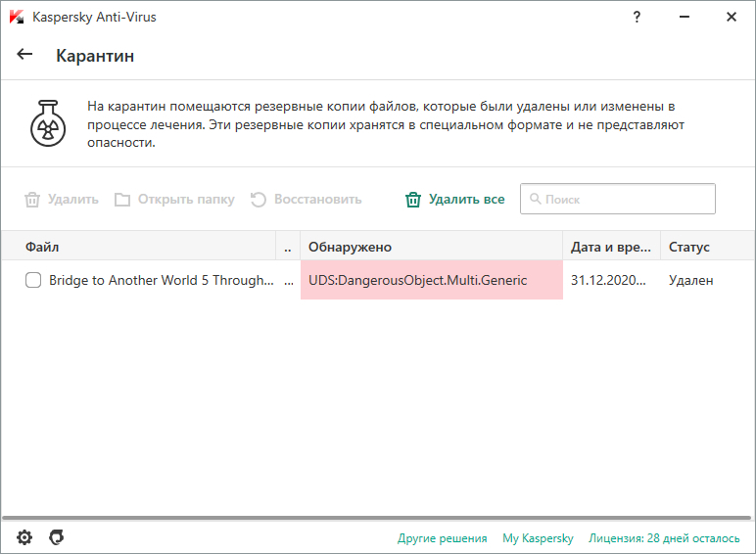756x554 pixels.
Task: Click the Удален status cell
Action: click(x=690, y=280)
